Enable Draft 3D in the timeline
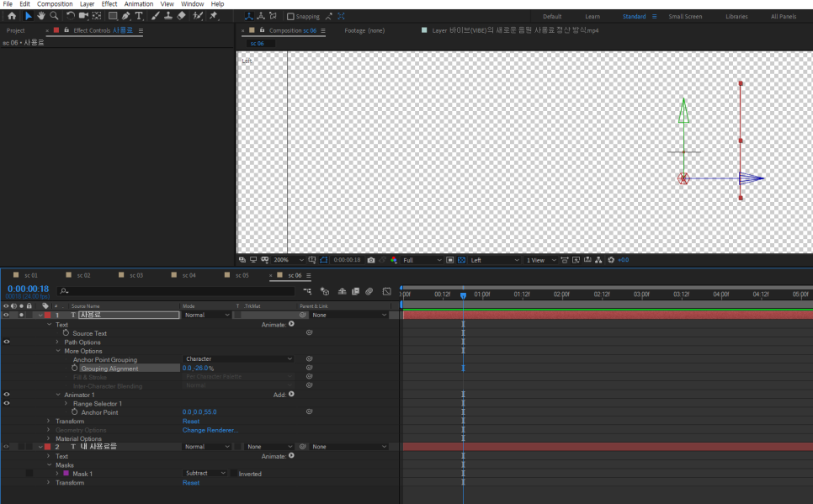 (325, 291)
